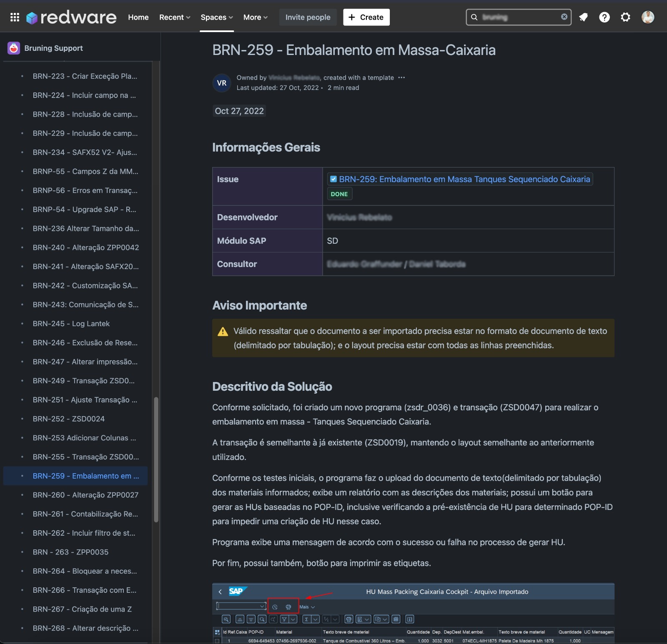Click the SAP select-all rows icon
This screenshot has height=644, width=667.
pos(217,632)
